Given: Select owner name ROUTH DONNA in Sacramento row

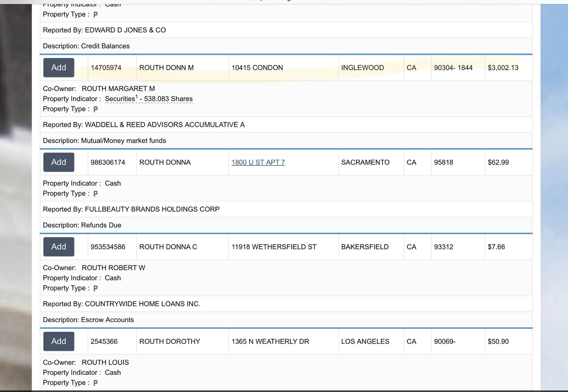Looking at the screenshot, I should pyautogui.click(x=165, y=162).
